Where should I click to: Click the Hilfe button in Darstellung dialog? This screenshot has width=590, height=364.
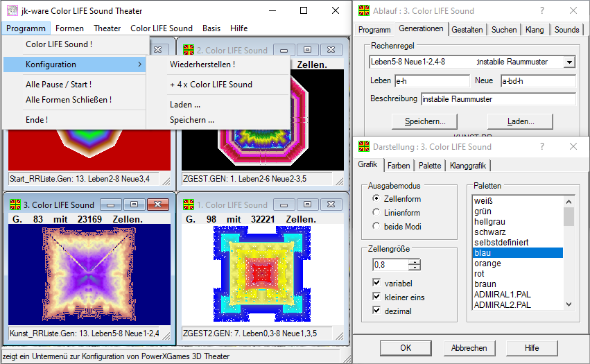tap(532, 348)
